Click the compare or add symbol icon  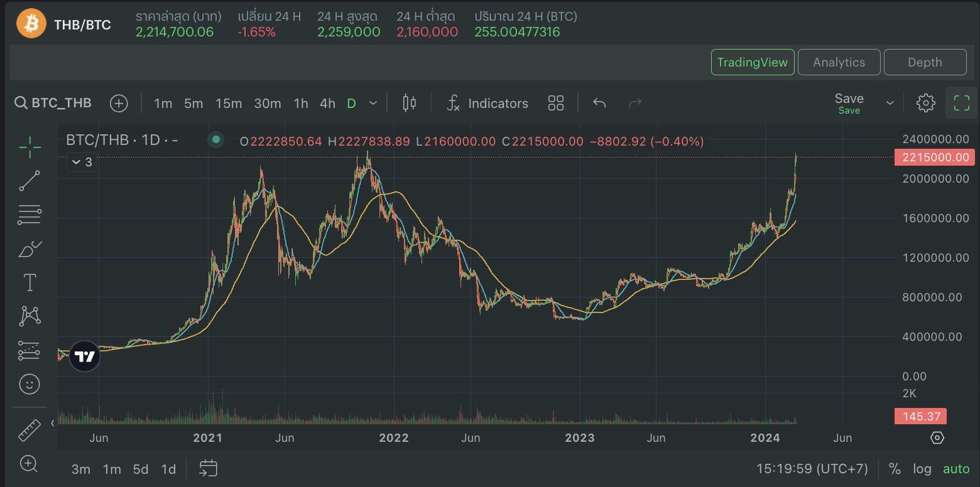[x=119, y=104]
